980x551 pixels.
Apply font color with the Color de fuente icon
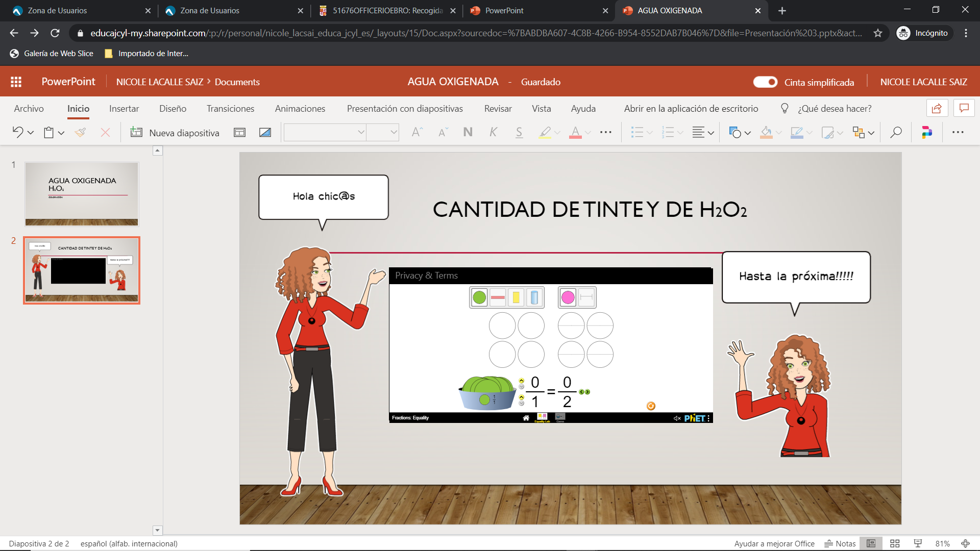coord(576,132)
